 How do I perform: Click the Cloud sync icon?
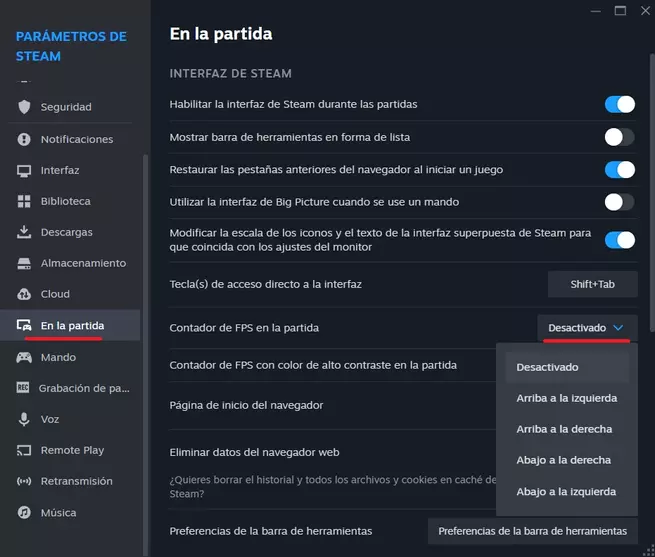pos(24,294)
